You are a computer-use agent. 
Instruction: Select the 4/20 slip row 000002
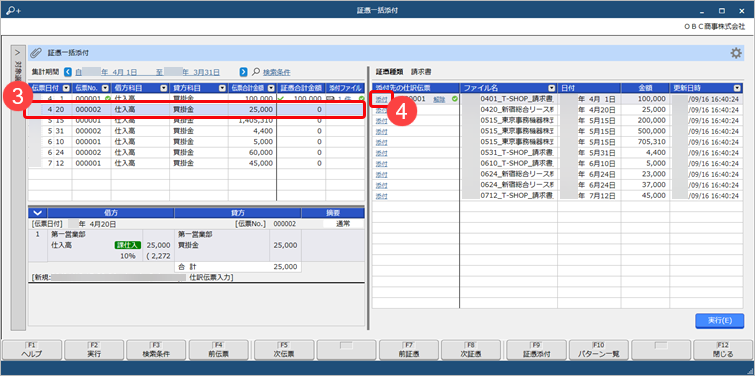(196, 110)
